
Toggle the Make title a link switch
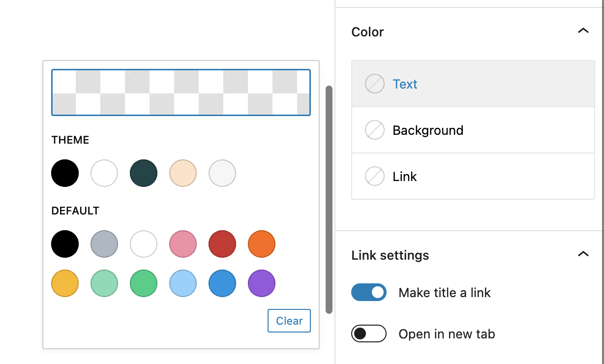(x=369, y=293)
